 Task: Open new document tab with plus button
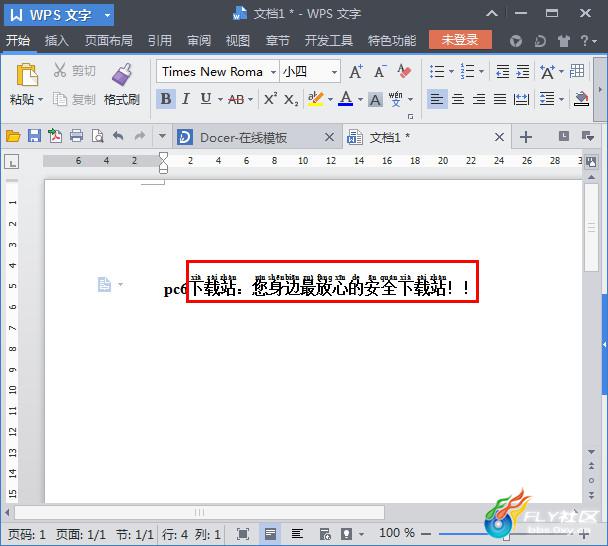(x=525, y=137)
